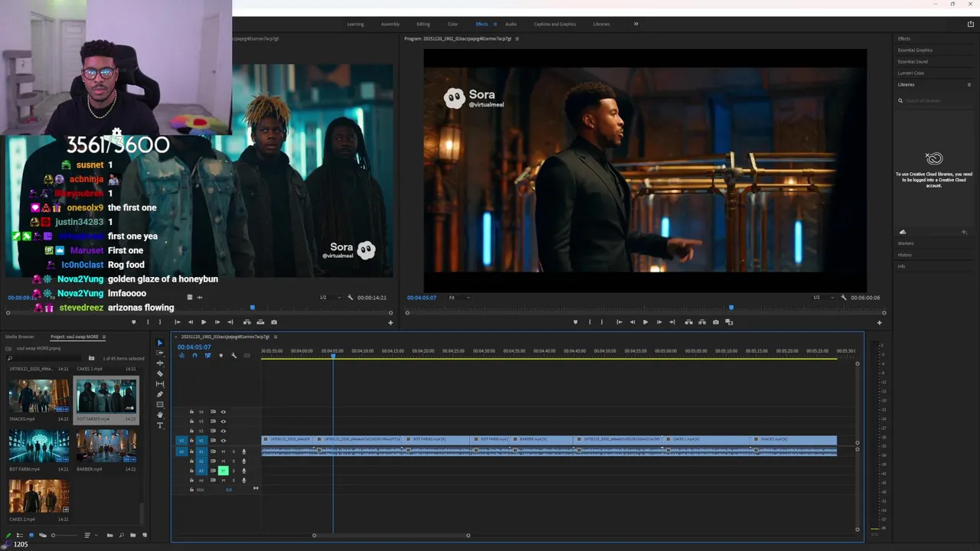Go to Out point in Program monitor

(x=673, y=322)
